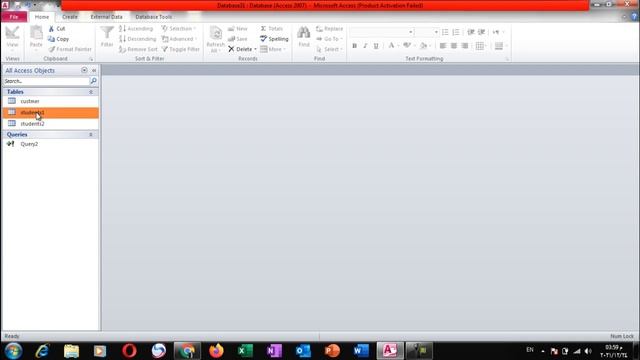The height and width of the screenshot is (360, 640).
Task: Click the search magnifier icon
Action: (93, 81)
